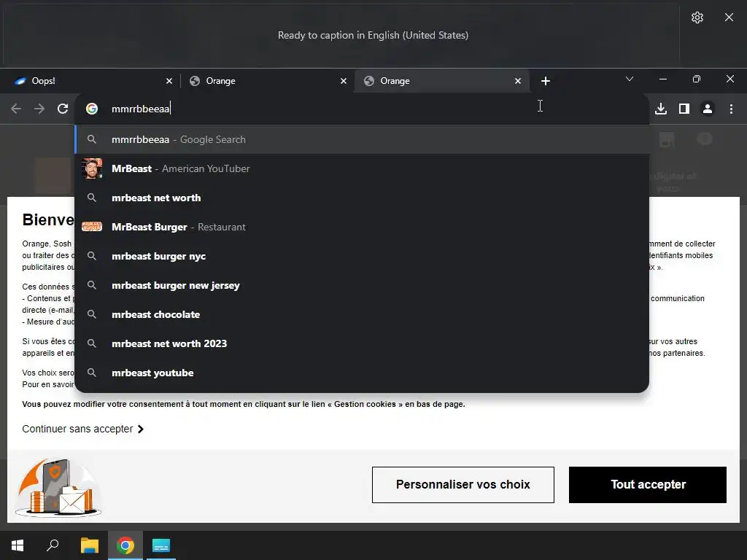Click the MrBeast Burger logo thumbnail
Image resolution: width=747 pixels, height=560 pixels.
point(92,227)
